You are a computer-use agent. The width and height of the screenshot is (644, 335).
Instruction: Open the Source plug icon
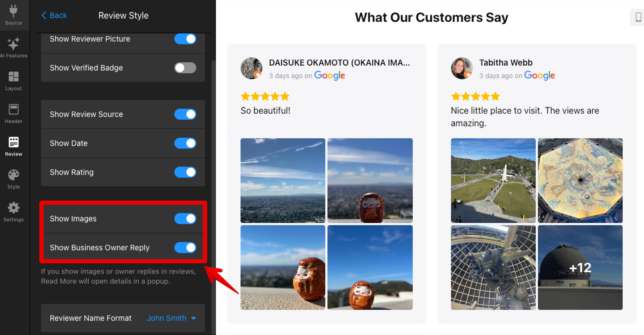pyautogui.click(x=13, y=11)
